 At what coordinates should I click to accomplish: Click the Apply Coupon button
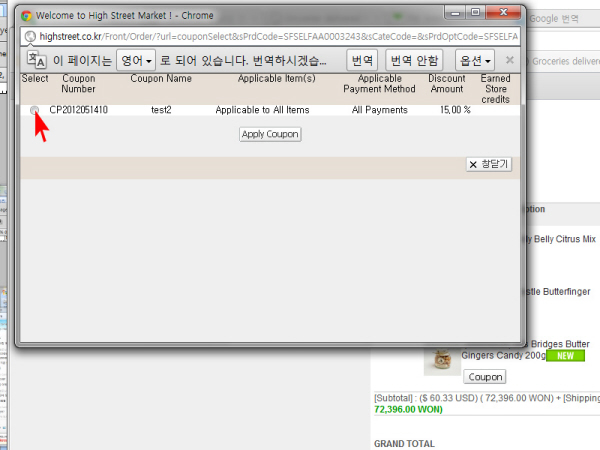270,134
